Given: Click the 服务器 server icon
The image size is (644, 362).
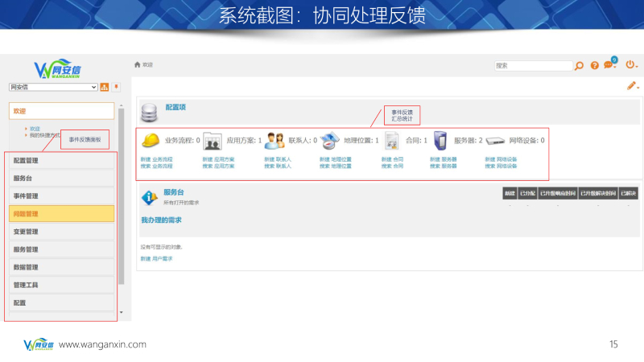Looking at the screenshot, I should click(440, 140).
